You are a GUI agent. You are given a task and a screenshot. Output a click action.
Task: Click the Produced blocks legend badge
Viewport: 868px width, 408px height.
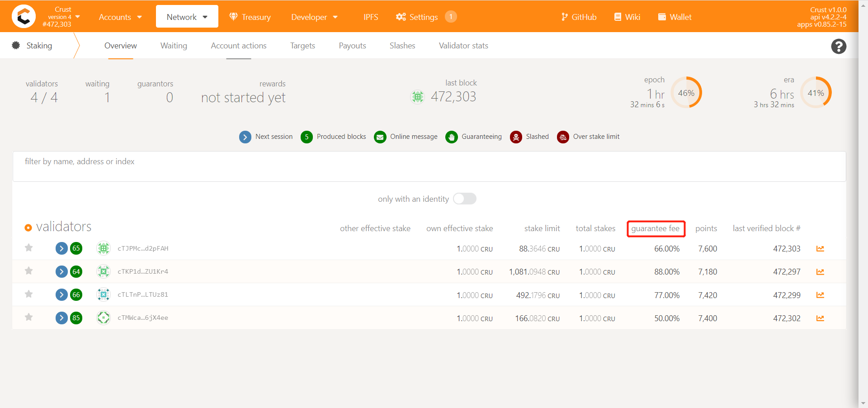point(307,137)
